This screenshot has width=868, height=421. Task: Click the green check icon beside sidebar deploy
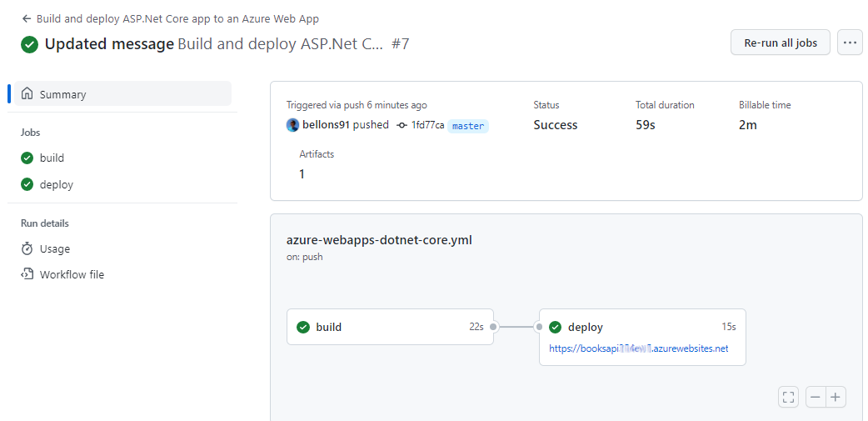tap(27, 184)
